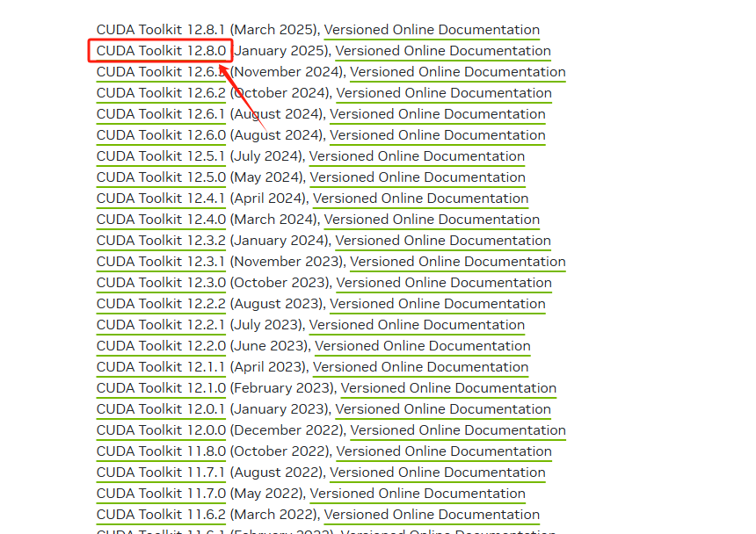Open CUDA Toolkit 11.6.2 link
The height and width of the screenshot is (534, 756).
[161, 515]
